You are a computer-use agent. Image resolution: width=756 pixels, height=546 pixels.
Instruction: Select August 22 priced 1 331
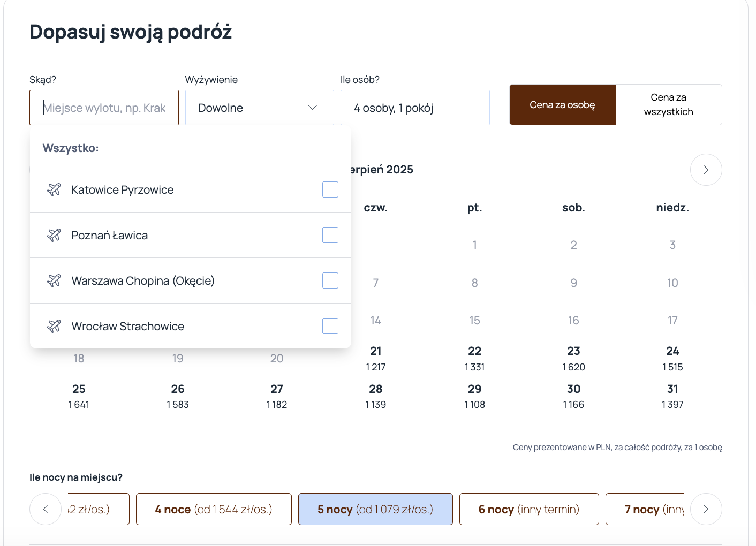[474, 359]
